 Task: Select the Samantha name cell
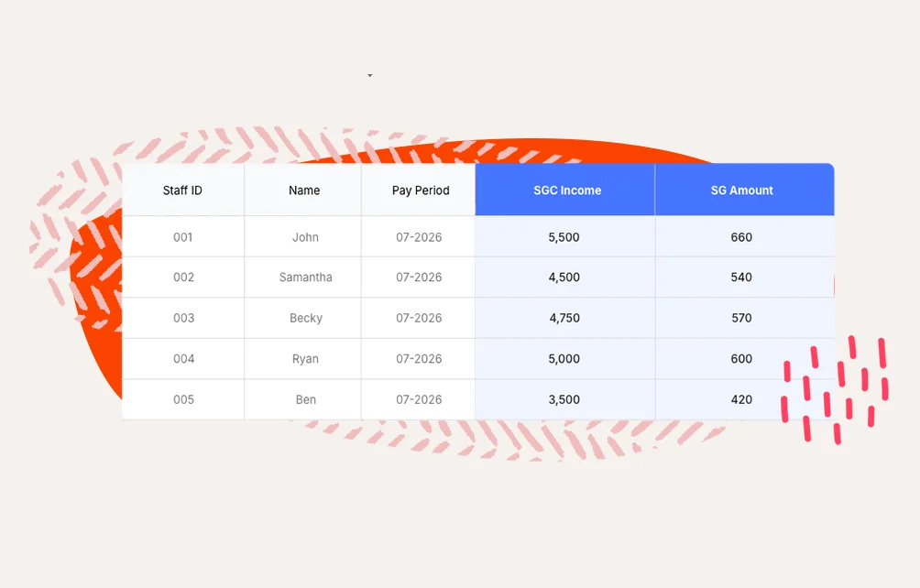click(x=305, y=278)
